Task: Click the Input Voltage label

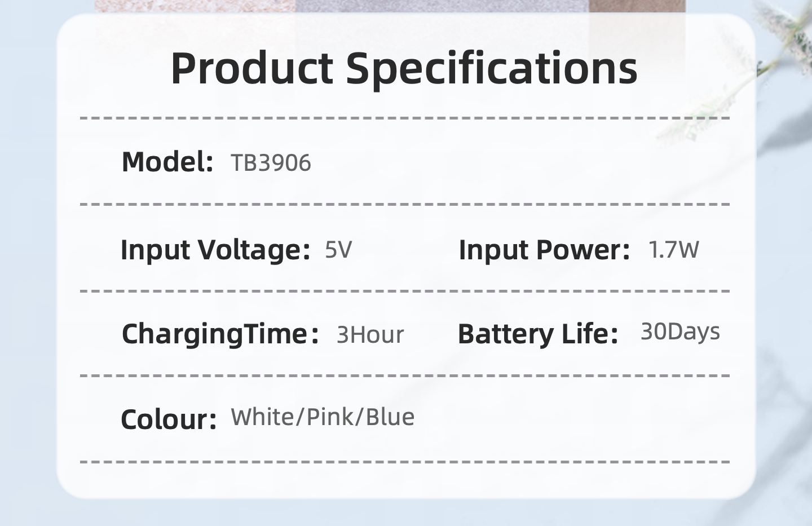Action: (215, 250)
